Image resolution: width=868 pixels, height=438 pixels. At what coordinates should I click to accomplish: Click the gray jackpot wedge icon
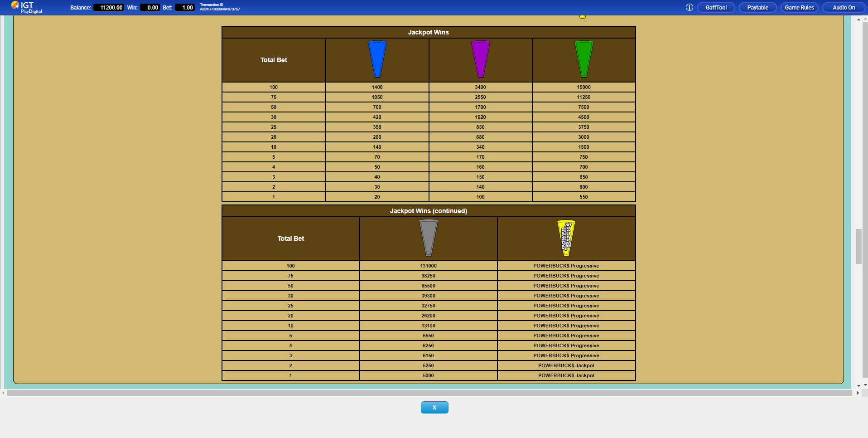point(428,238)
